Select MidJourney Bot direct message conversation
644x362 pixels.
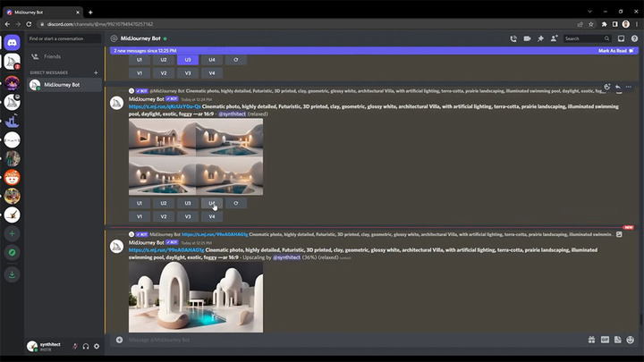pos(64,85)
